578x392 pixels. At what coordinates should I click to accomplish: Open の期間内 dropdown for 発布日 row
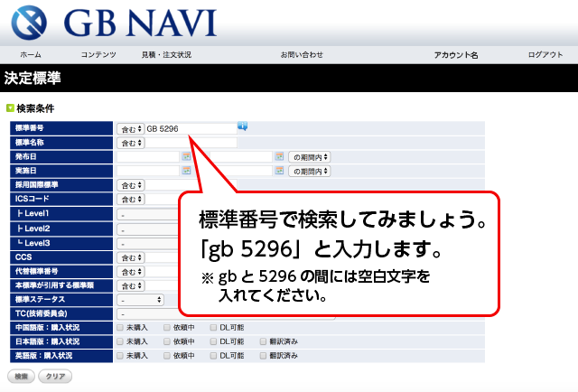[x=310, y=157]
